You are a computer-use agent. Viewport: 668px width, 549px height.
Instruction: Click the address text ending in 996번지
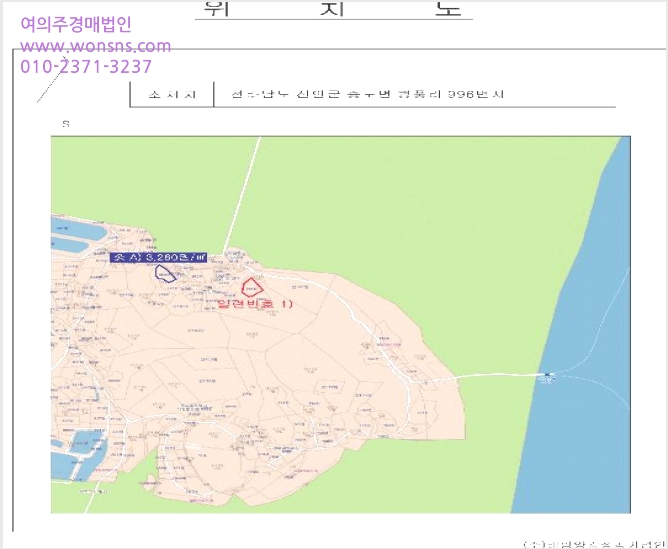point(368,94)
